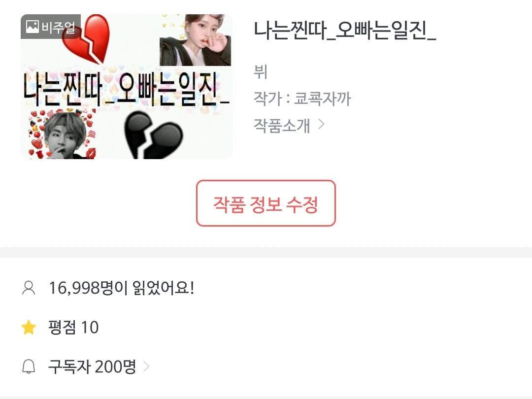Click the 뷔 character tag
The image size is (532, 399).
[x=261, y=72]
